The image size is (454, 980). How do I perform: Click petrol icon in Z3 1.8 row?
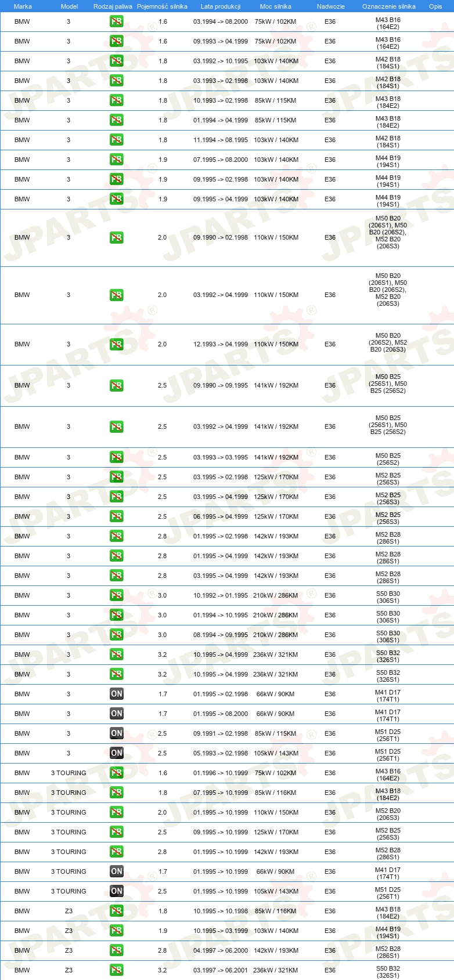117,911
